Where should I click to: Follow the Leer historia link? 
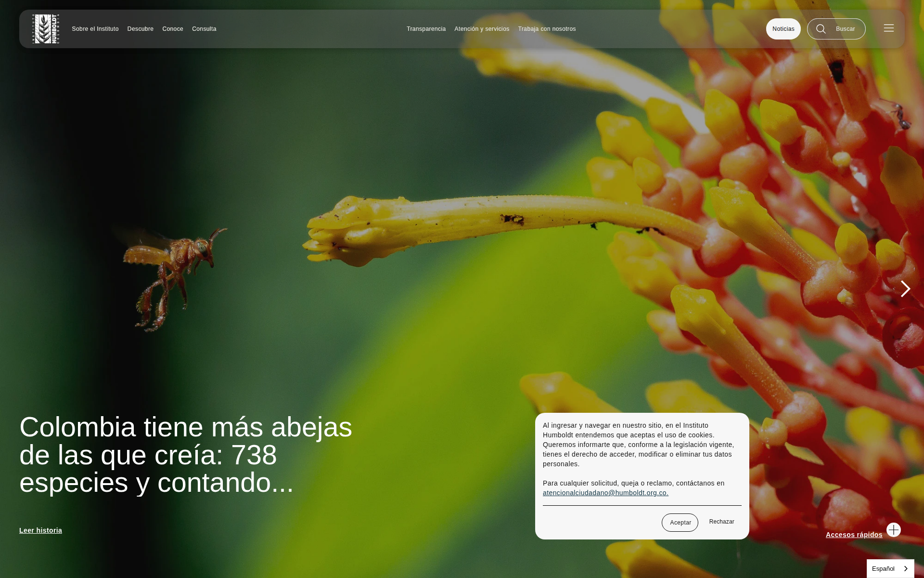pyautogui.click(x=40, y=530)
